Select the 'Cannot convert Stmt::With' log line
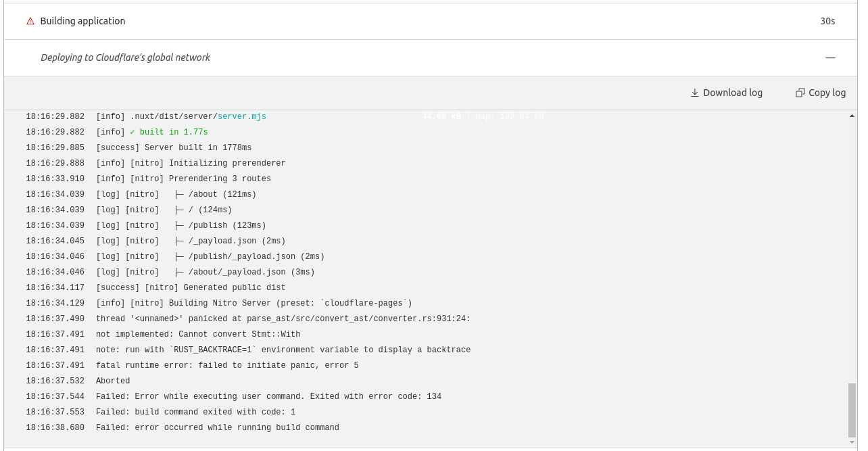This screenshot has height=451, width=868. [x=198, y=335]
